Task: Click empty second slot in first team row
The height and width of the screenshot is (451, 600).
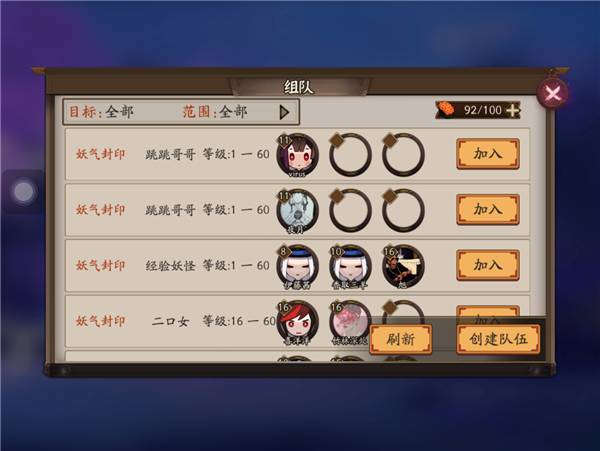Action: pos(350,155)
